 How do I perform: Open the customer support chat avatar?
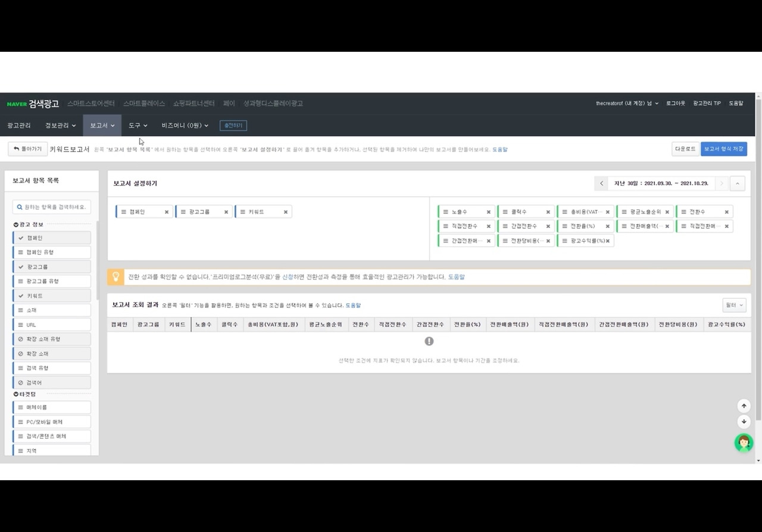[x=744, y=443]
